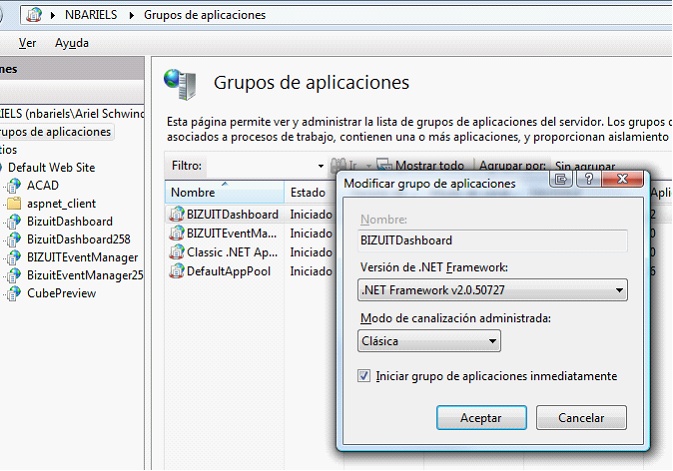Screen dimensions: 673x471
Task: Click the ACAD application globe icon
Action: tap(14, 185)
